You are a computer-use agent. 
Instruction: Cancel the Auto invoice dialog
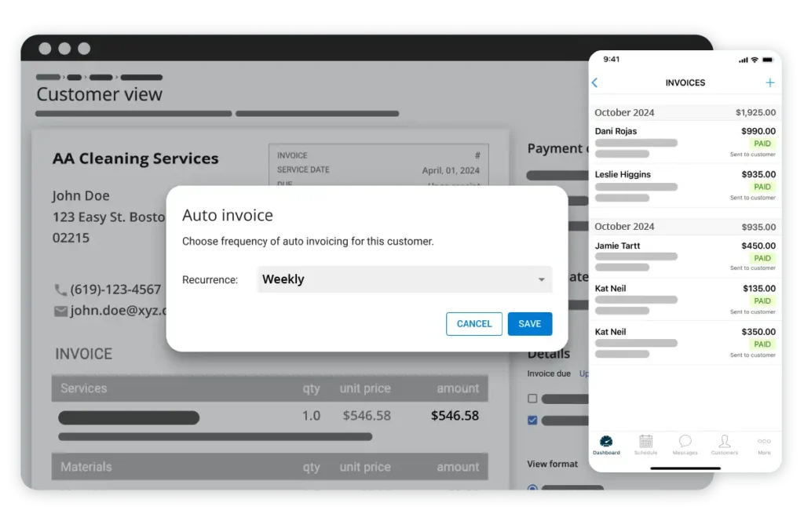pos(474,323)
